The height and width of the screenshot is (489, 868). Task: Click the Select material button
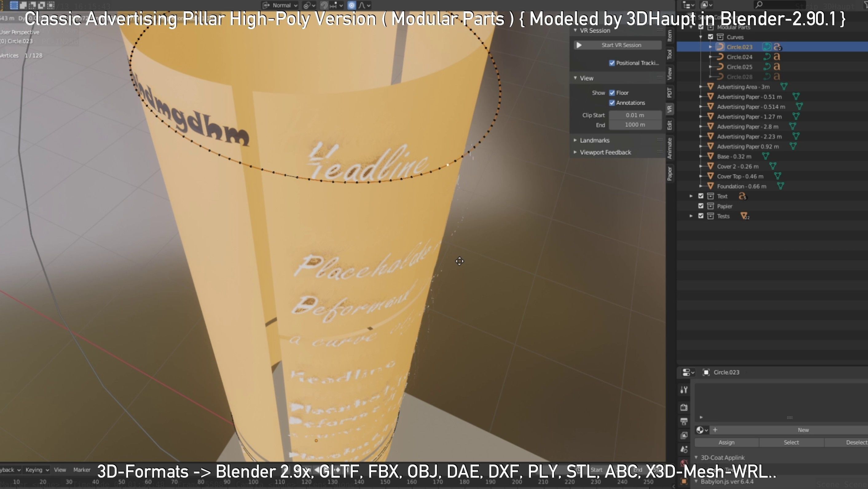[x=791, y=442]
